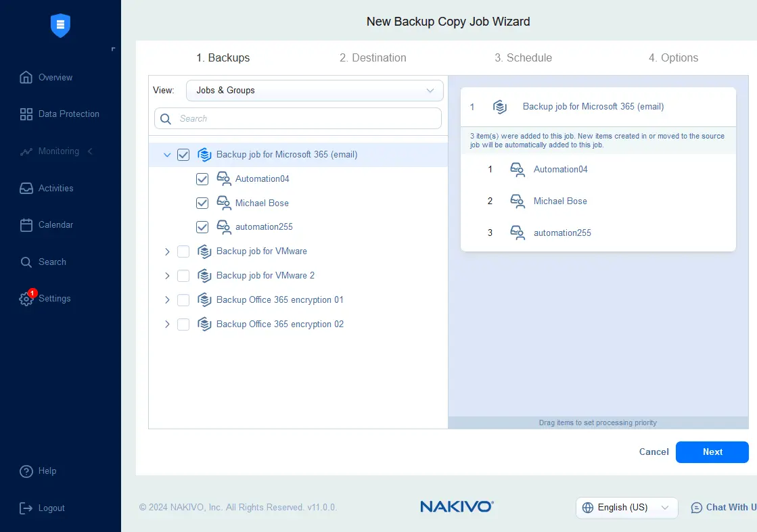Check the Backup job for VMware 2 checkbox
Viewport: 757px width, 532px height.
183,275
